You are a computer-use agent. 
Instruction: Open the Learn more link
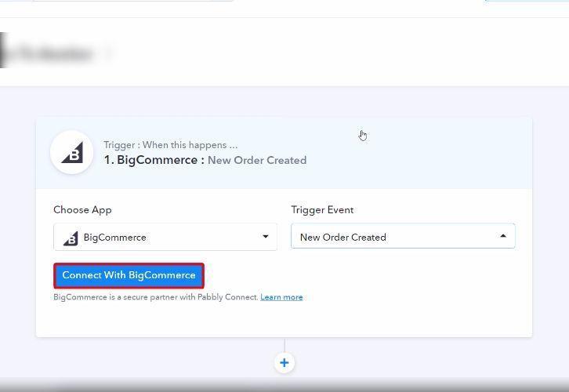[x=281, y=297]
